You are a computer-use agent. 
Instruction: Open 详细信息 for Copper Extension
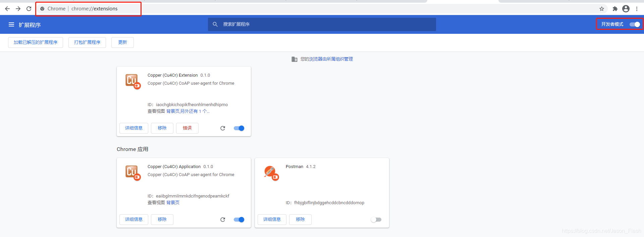point(134,128)
